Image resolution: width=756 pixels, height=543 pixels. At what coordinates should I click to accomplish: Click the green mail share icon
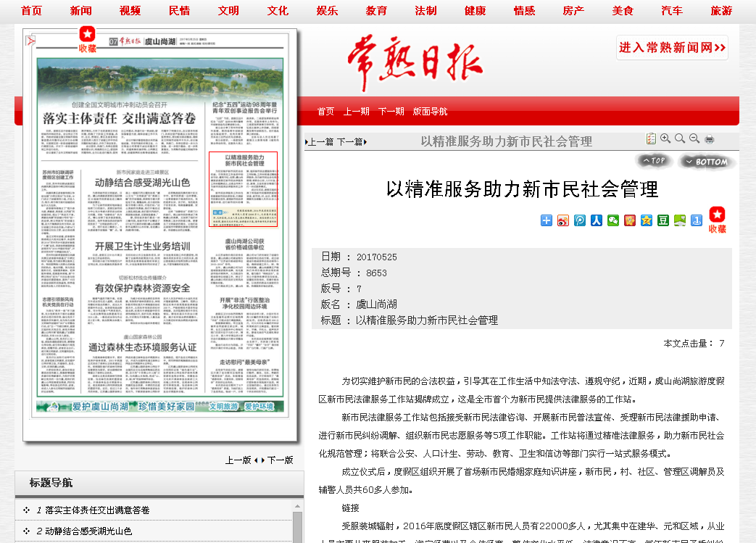680,220
